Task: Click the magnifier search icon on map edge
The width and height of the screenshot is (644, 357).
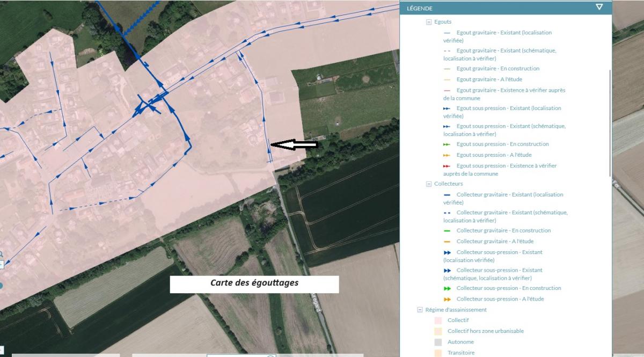Action: (x=1, y=254)
